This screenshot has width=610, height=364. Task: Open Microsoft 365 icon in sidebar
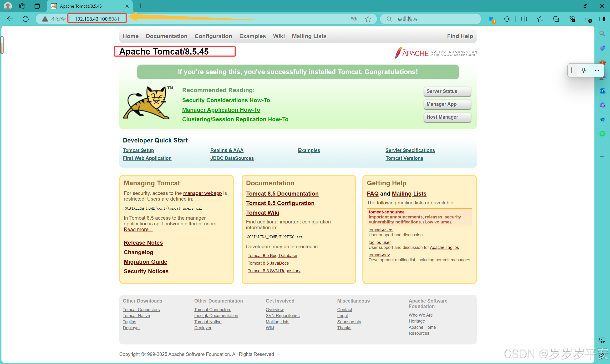pos(602,105)
